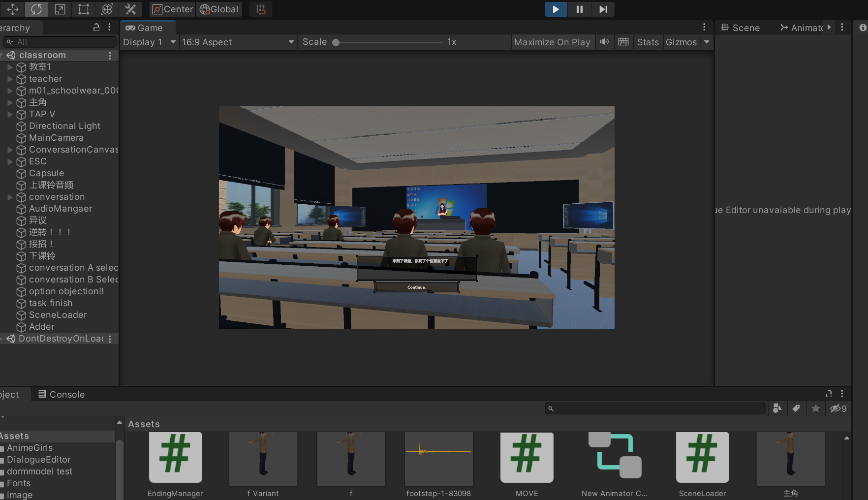Open the 16:9 Aspect dropdown
This screenshot has height=500, width=868.
point(238,42)
